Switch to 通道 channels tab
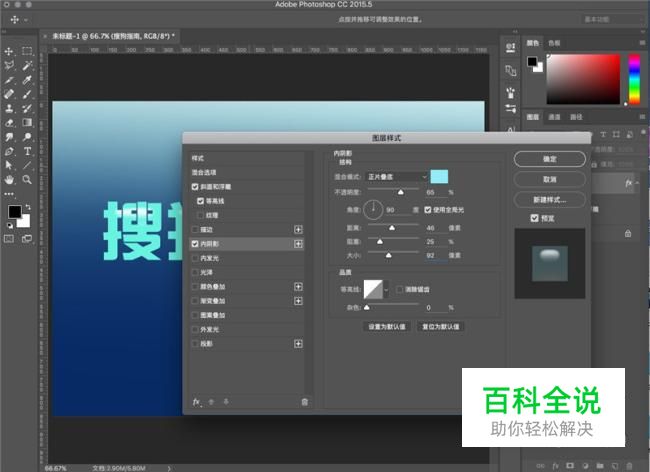This screenshot has width=650, height=472. 554,117
